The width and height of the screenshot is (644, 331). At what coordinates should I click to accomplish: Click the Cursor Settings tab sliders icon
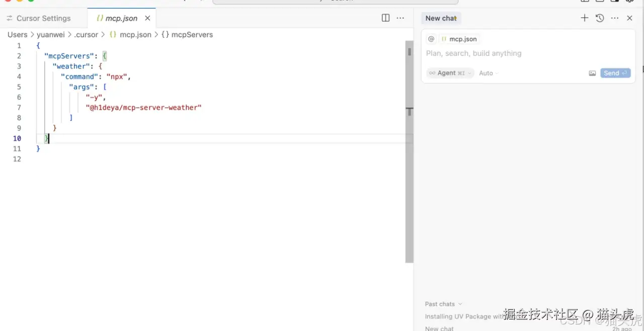10,18
